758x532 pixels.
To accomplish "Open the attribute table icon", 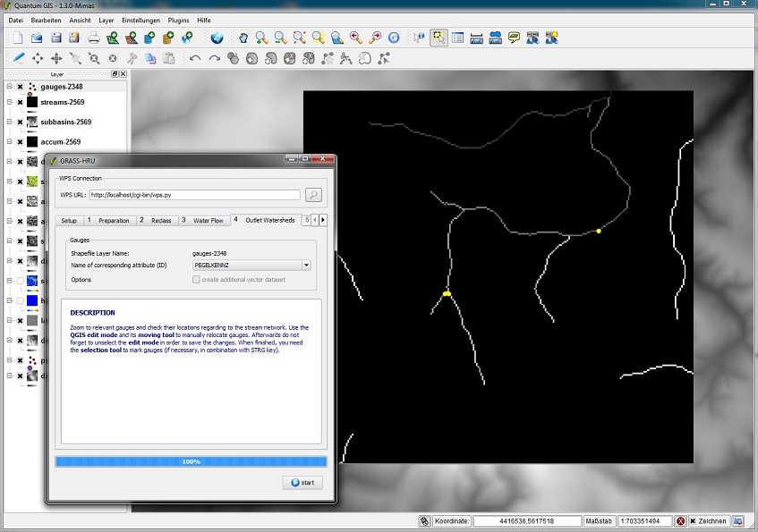I will pyautogui.click(x=457, y=38).
